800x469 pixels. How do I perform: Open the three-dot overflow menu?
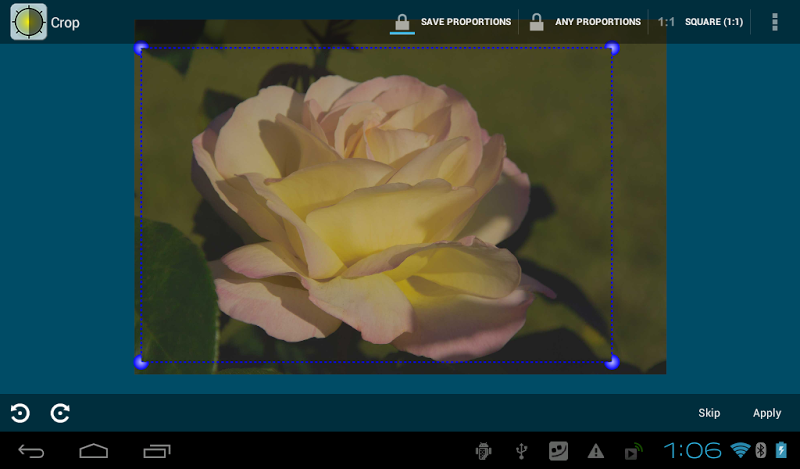point(774,22)
